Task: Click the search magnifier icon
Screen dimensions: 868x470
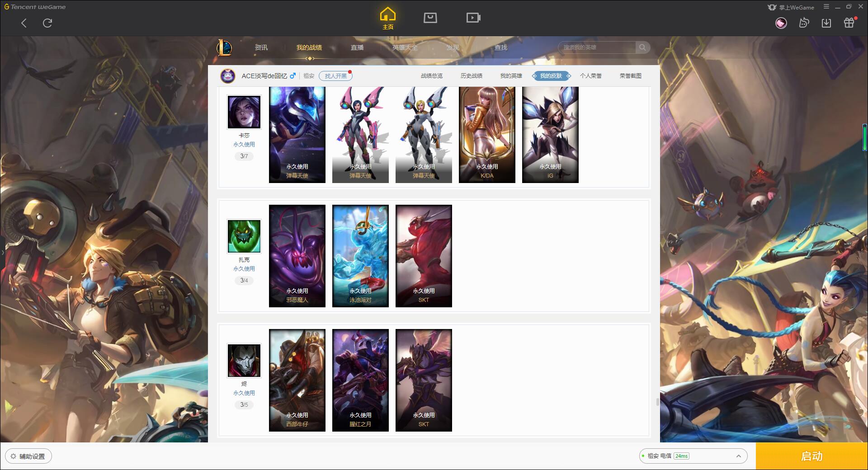Action: pos(642,47)
